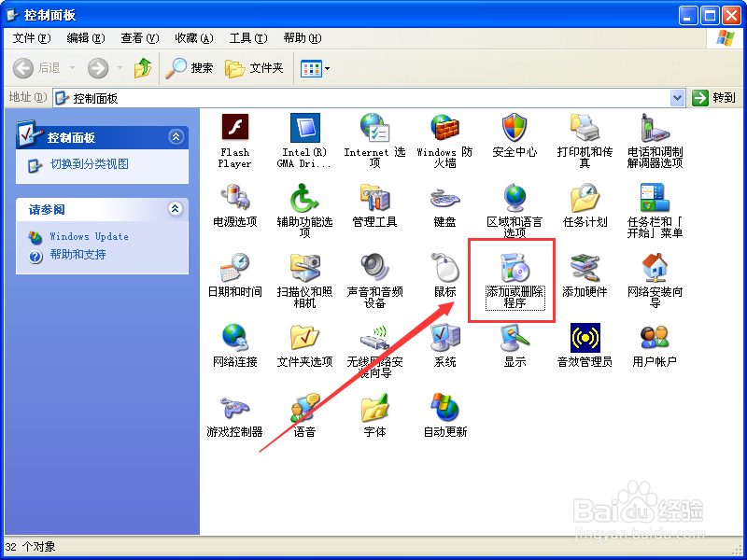This screenshot has width=747, height=560.
Task: Open the 文件(F) menu
Action: coord(32,38)
